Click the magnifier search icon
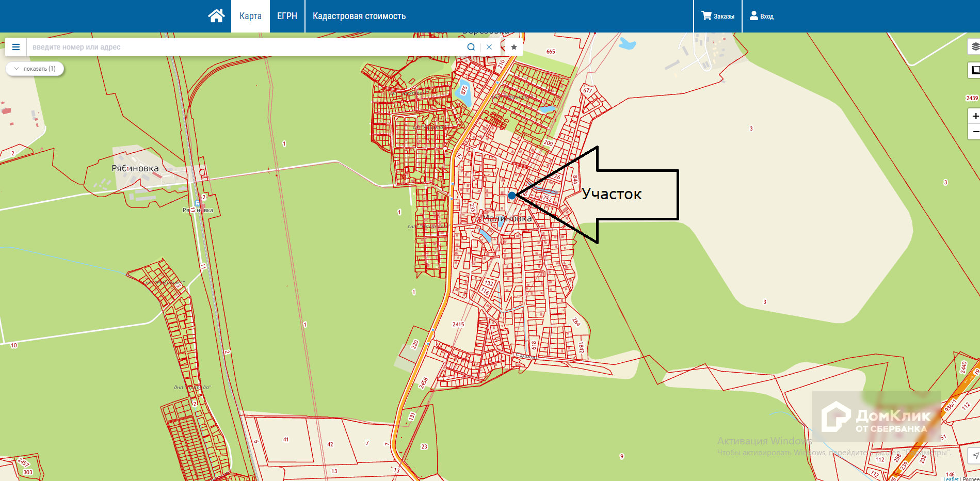Viewport: 980px width, 481px height. coord(471,47)
